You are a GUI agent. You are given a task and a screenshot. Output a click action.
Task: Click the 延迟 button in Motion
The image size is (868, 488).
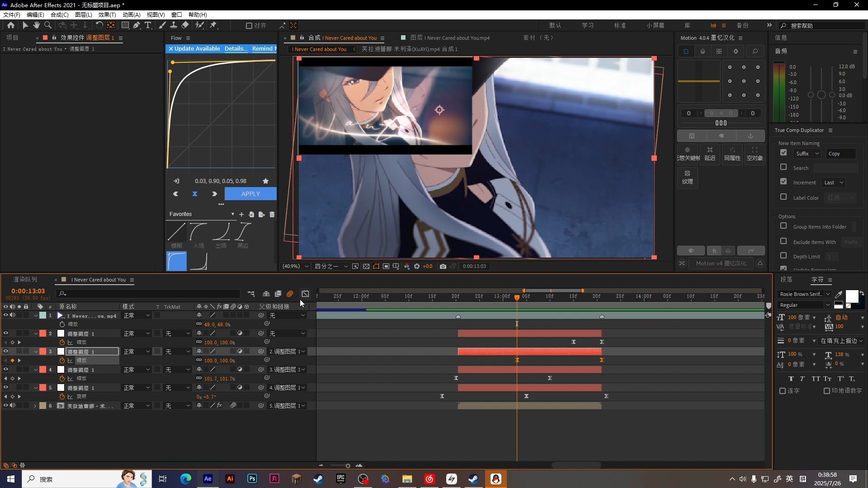click(x=710, y=154)
